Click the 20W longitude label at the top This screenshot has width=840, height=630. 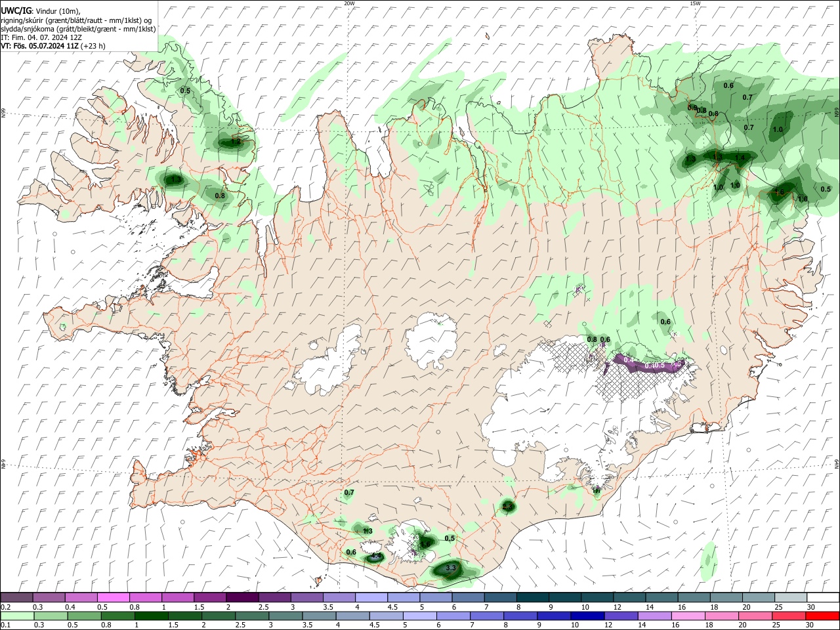(x=349, y=3)
